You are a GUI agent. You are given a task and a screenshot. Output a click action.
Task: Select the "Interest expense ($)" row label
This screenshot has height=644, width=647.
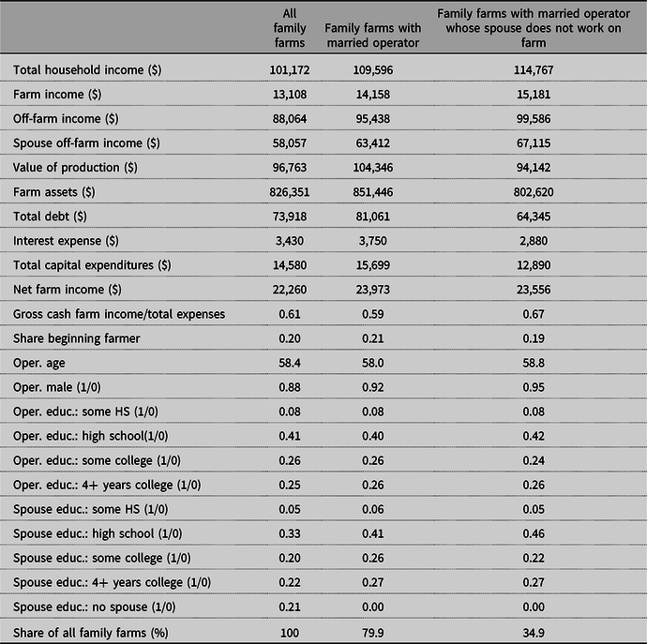pos(66,239)
